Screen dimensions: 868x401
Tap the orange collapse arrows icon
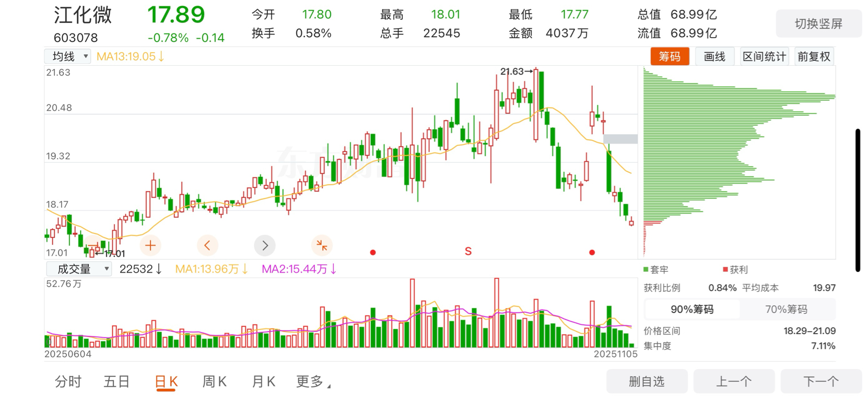tap(322, 245)
